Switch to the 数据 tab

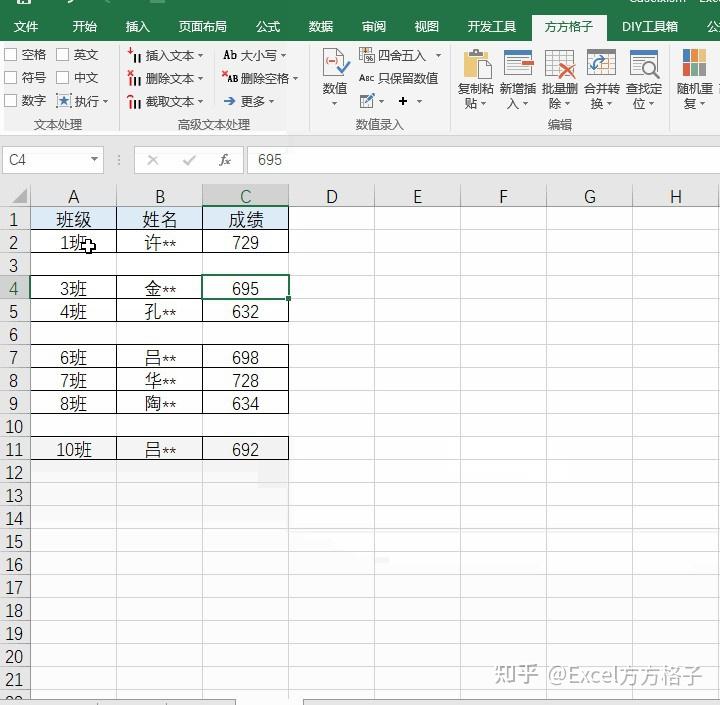point(321,27)
